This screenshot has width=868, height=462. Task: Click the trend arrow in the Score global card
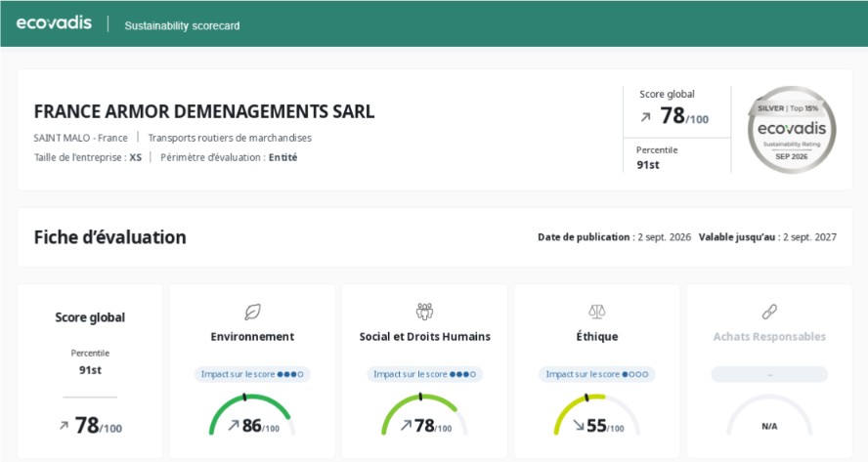64,426
